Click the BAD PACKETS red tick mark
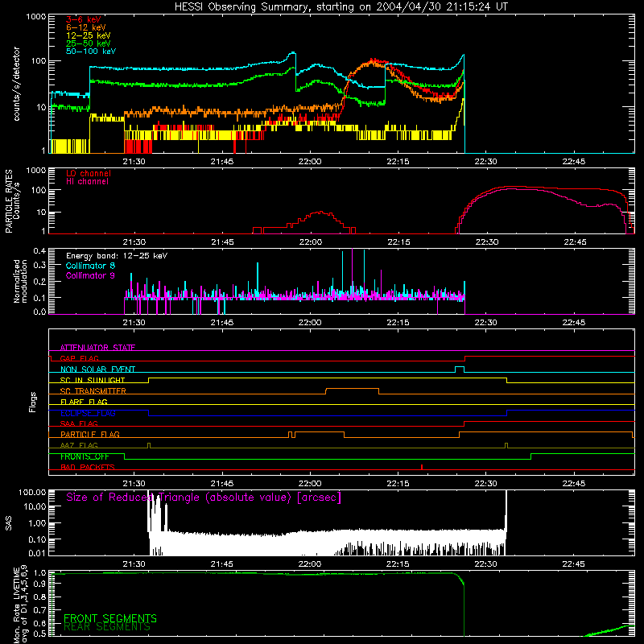644x644 pixels. pos(422,467)
